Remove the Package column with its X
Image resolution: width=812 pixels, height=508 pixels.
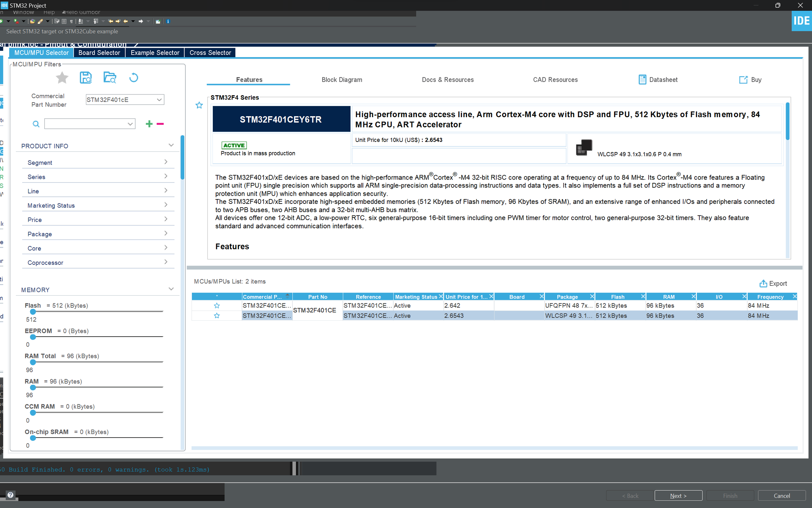pos(592,296)
